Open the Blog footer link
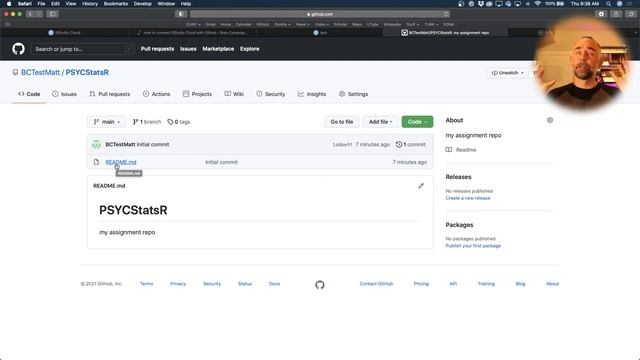640x360 pixels. [x=520, y=284]
